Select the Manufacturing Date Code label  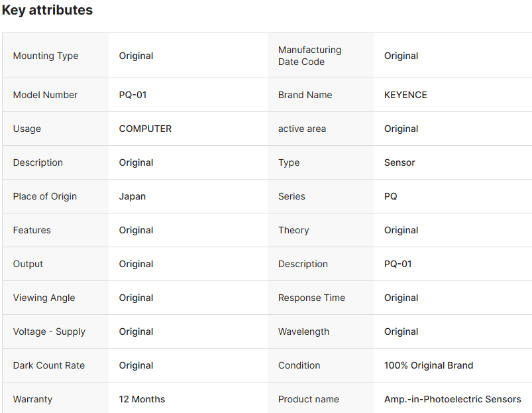[309, 56]
